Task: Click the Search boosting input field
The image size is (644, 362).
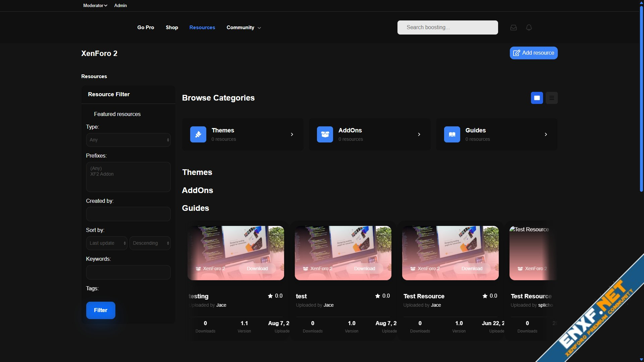Action: click(x=447, y=27)
